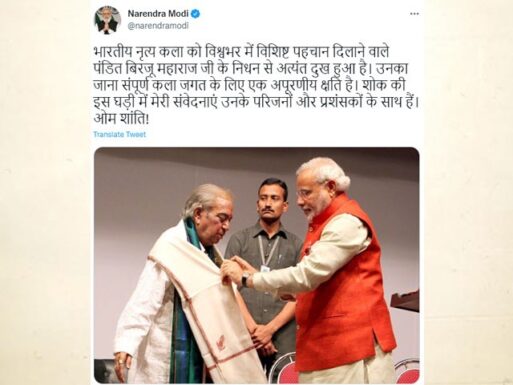
Task: Click the wristwatch visible in the photo
Action: tap(245, 279)
